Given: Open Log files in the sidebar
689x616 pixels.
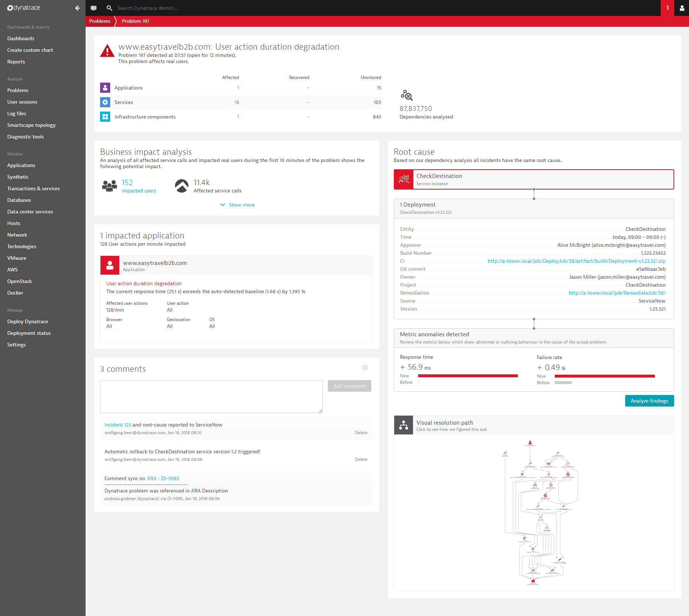Looking at the screenshot, I should pyautogui.click(x=17, y=113).
